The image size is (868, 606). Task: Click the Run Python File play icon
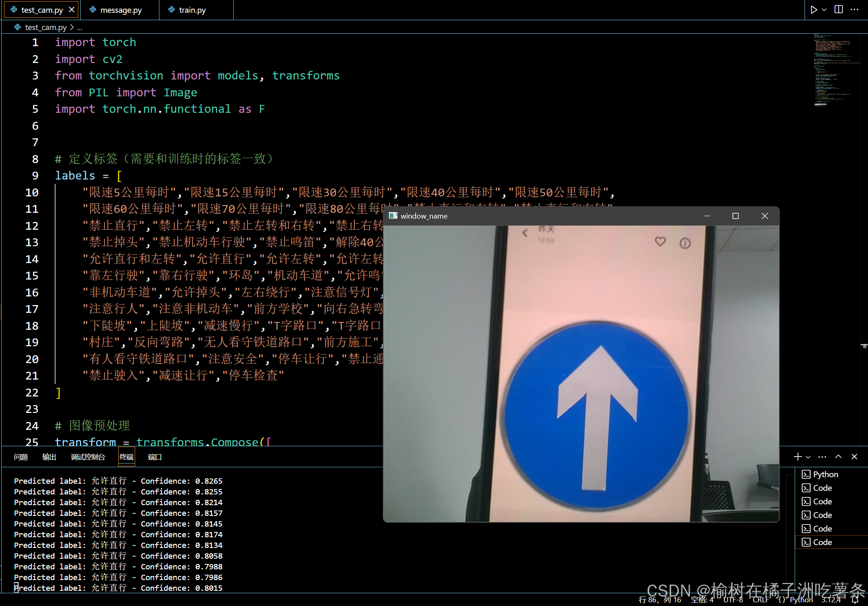(814, 10)
